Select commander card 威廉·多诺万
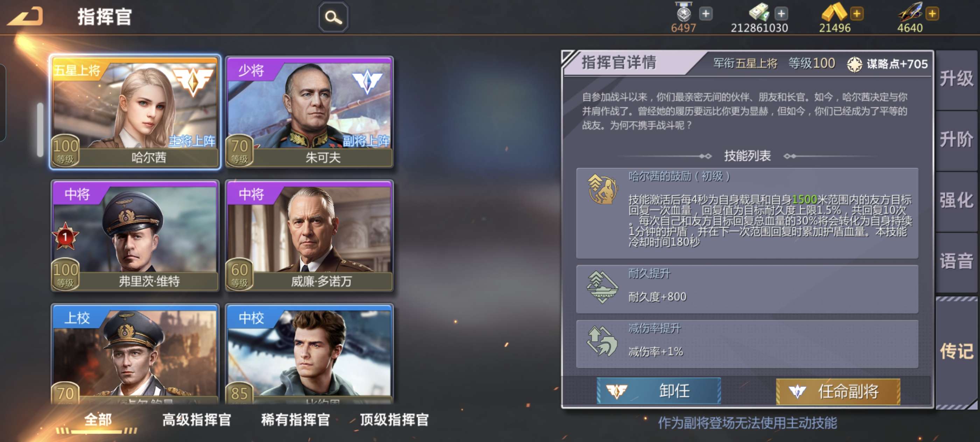The height and width of the screenshot is (442, 980). tap(309, 236)
